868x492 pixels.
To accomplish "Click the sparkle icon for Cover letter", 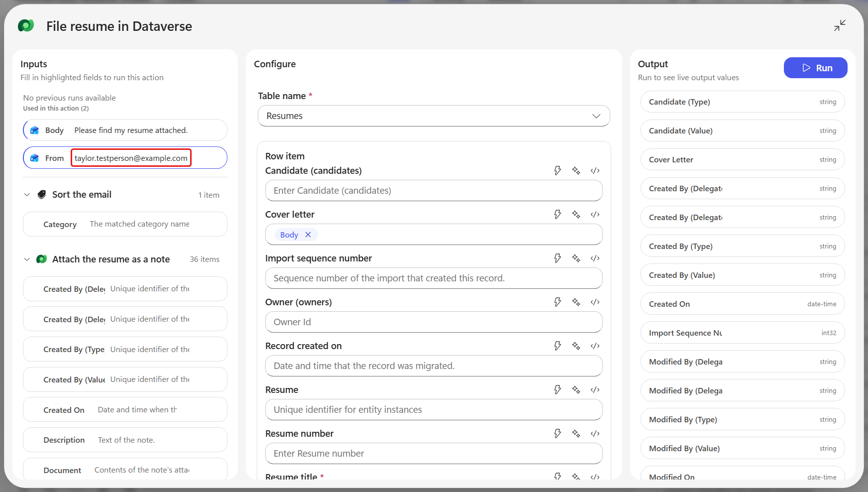I will click(x=576, y=215).
